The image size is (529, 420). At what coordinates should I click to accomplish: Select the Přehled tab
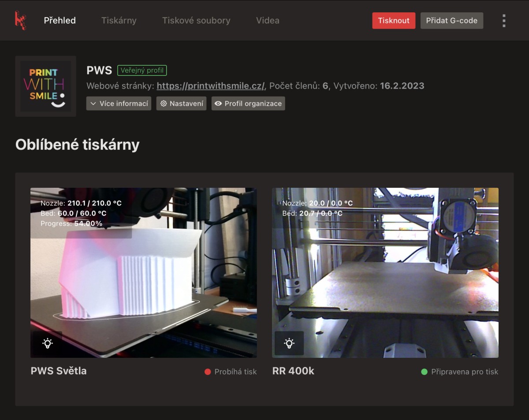60,20
